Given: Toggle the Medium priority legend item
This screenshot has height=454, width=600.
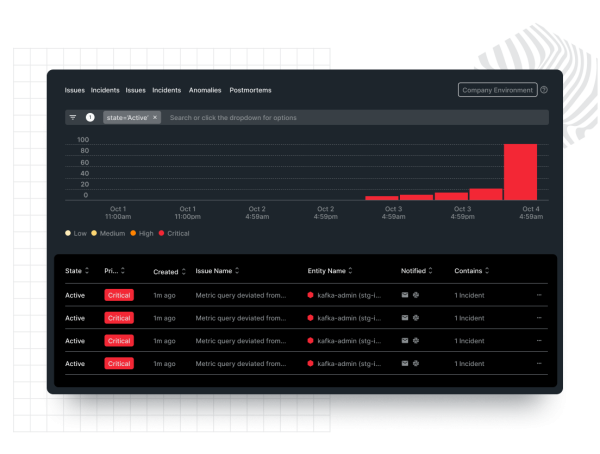Looking at the screenshot, I should coord(108,233).
